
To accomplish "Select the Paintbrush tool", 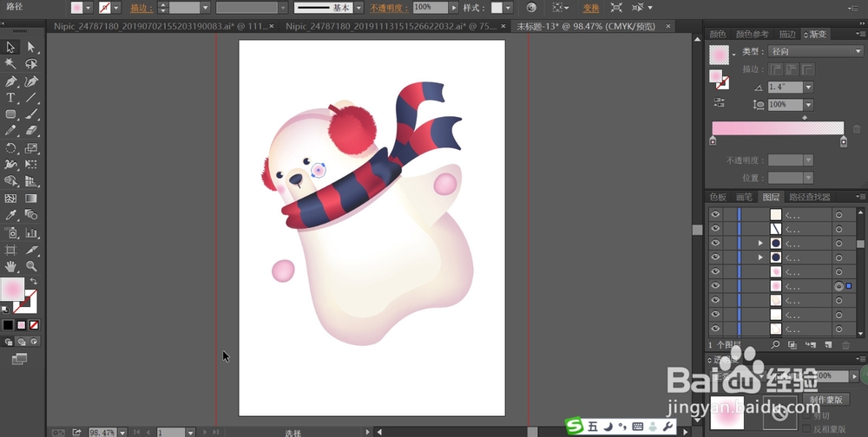I will 31,114.
